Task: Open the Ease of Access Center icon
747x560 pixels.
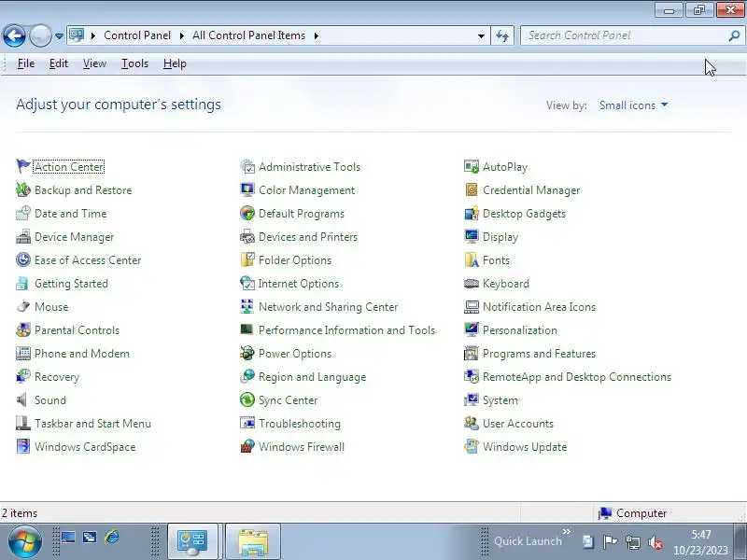Action: (22, 260)
